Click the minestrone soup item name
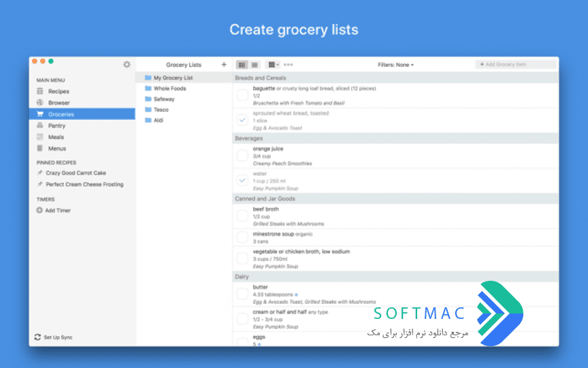The image size is (588, 368). (x=273, y=234)
